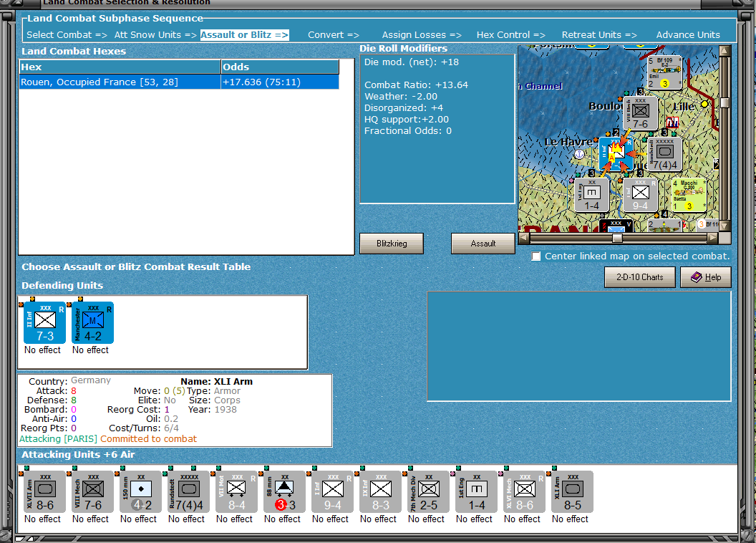This screenshot has height=543, width=756.
Task: Click the +17.636 (75:11) odds cell
Action: tap(280, 82)
